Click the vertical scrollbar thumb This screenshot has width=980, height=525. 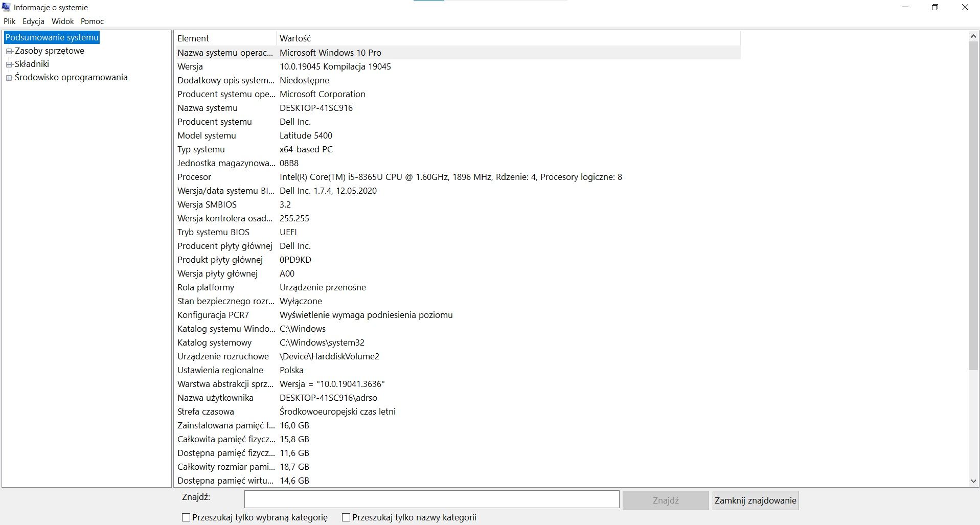(x=973, y=206)
